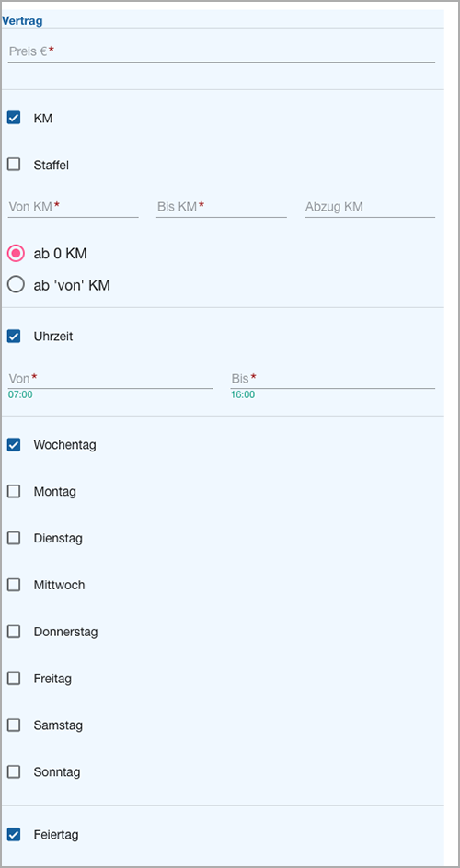Check the Donnerstag checkbox
Viewport: 460px width, 868px height.
(14, 632)
